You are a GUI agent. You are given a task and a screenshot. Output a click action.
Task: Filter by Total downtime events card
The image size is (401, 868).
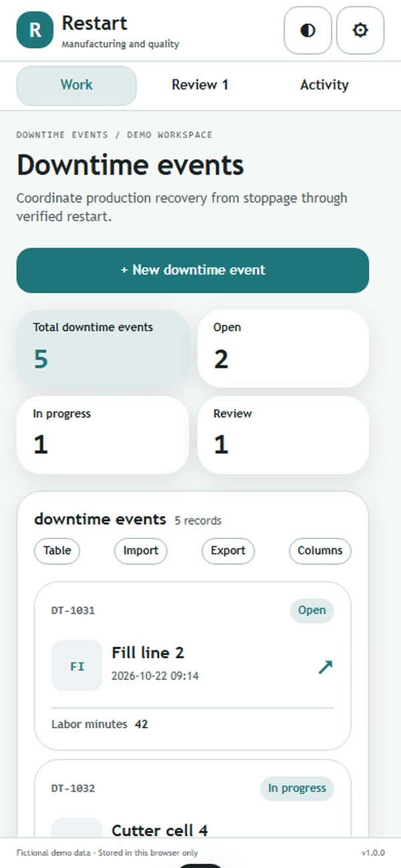click(103, 348)
